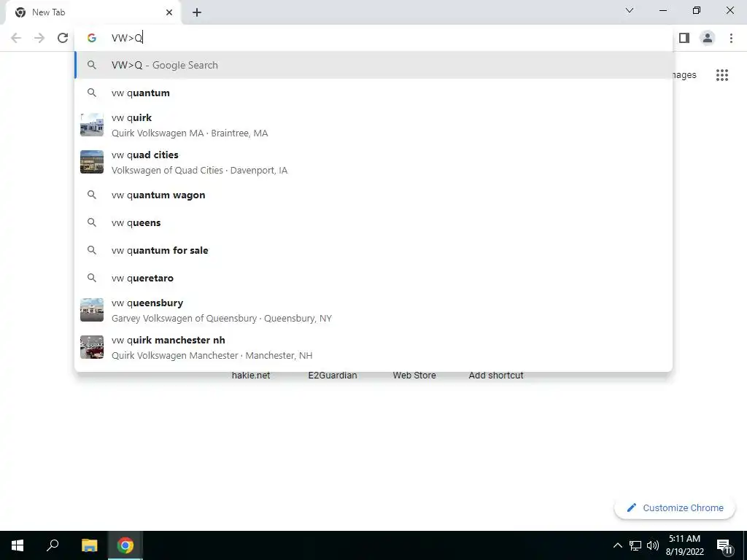Open the taskbar search magnifier

53,545
